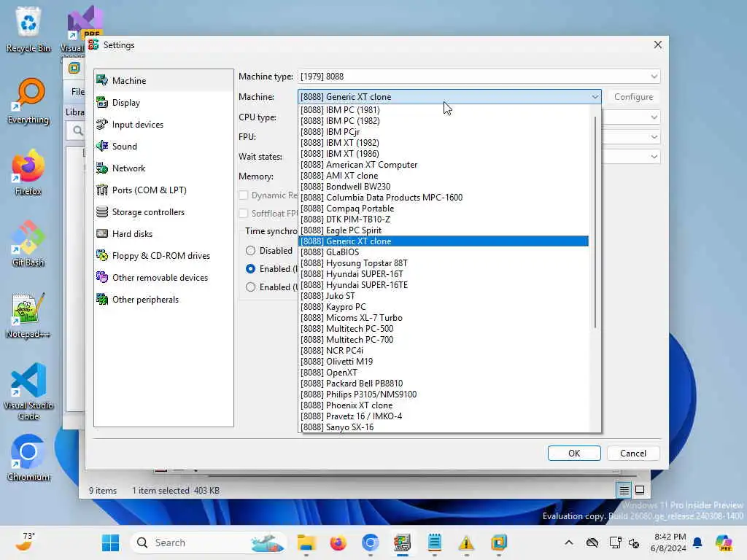747x560 pixels.
Task: Open the Firefox desktop shortcut
Action: tap(28, 172)
